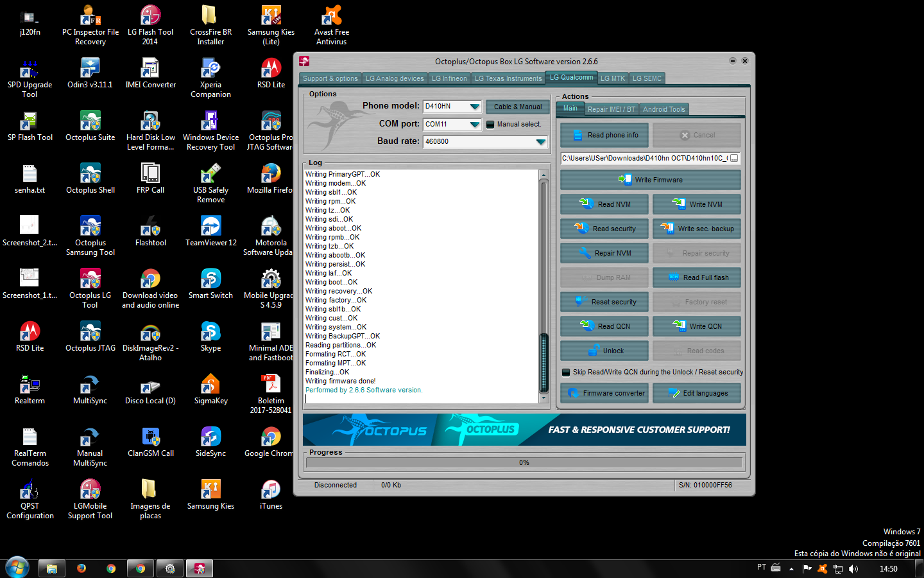
Task: Enable Skip Read/Write QCN during Unlock checkbox
Action: [x=566, y=372]
